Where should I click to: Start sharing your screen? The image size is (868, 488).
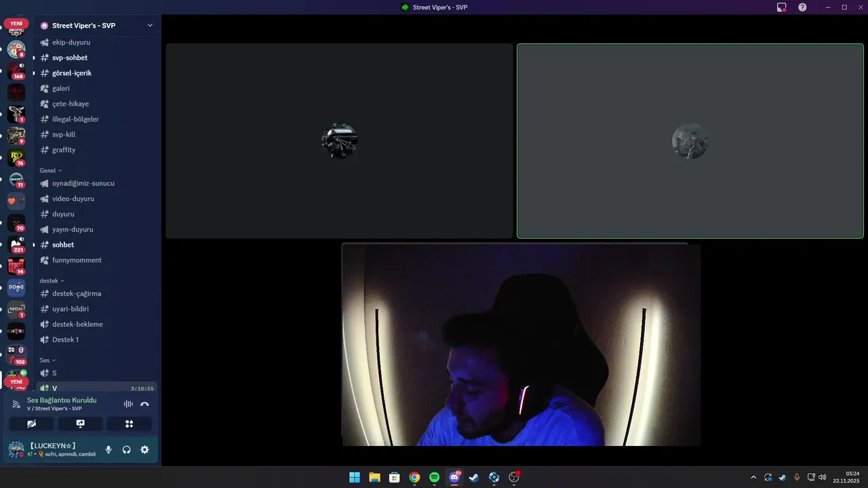point(80,424)
